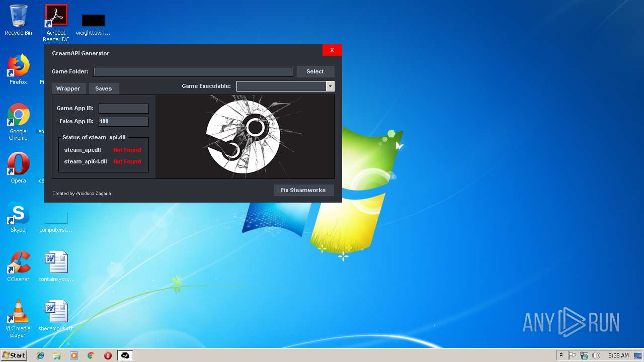This screenshot has height=362, width=644.
Task: Open Windows Explorer folder in taskbar
Action: tap(57, 355)
